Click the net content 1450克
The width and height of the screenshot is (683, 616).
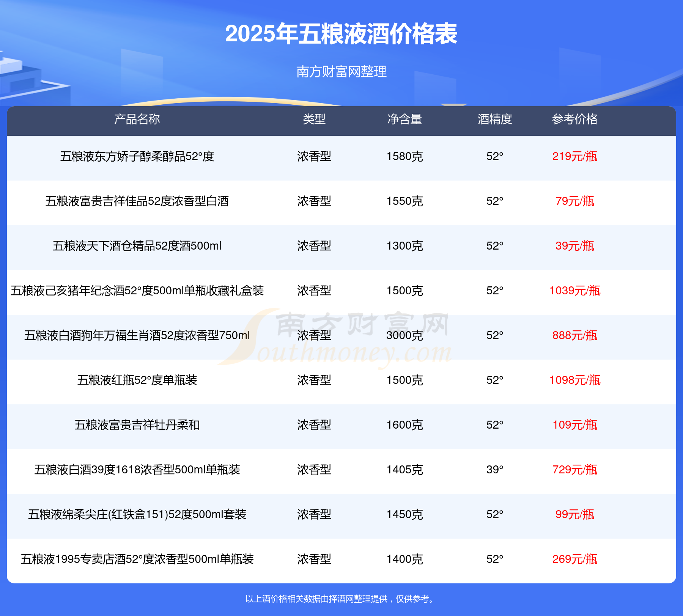pos(404,514)
